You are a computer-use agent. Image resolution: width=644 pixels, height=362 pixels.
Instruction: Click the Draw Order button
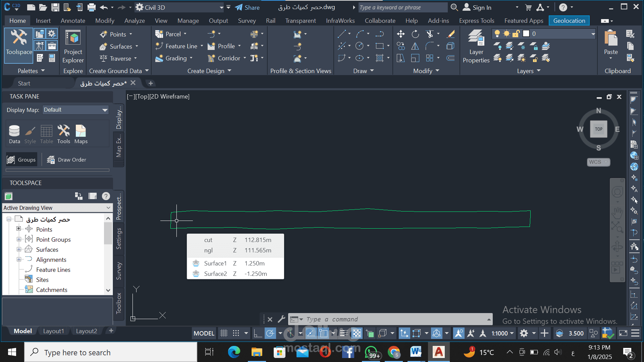(66, 160)
